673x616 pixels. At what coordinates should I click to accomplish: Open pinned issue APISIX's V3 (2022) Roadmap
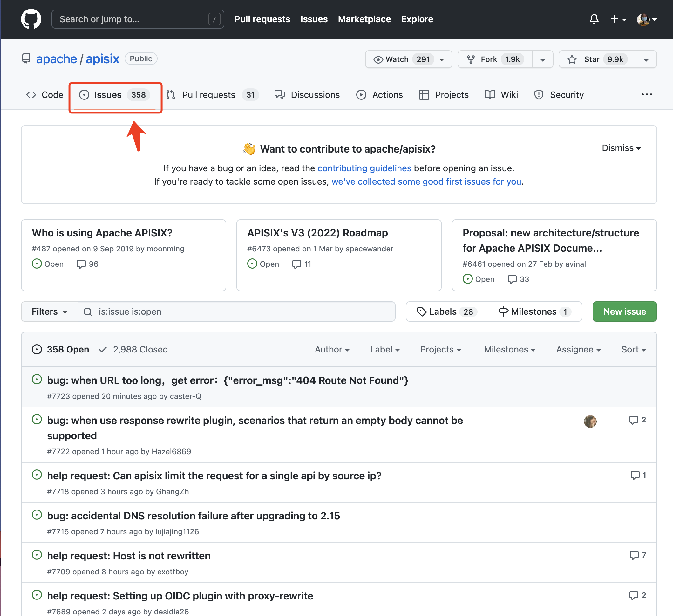coord(317,233)
